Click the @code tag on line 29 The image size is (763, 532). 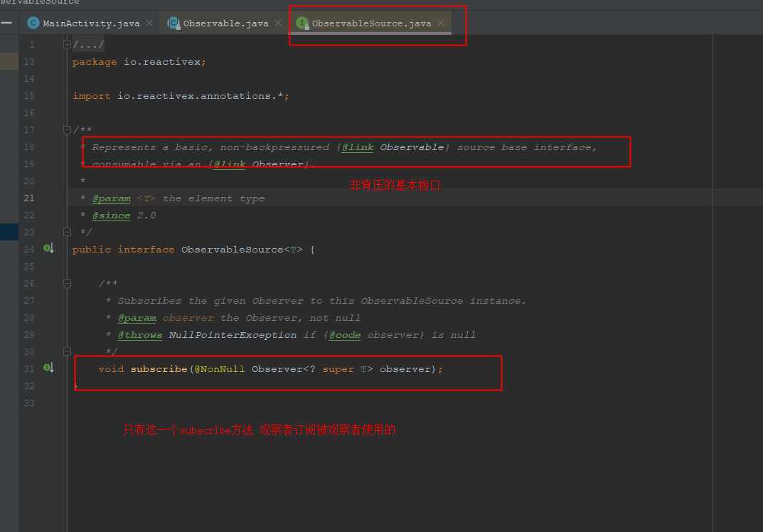345,335
